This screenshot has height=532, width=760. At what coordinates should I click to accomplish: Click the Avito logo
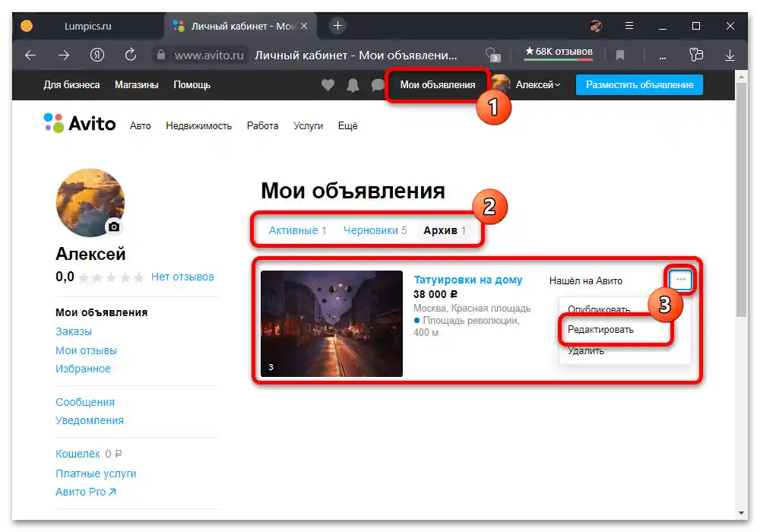coord(79,124)
